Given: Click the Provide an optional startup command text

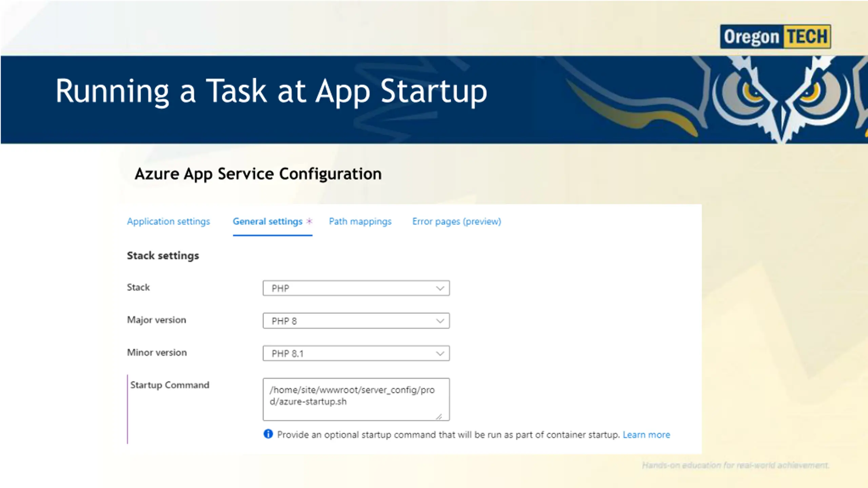Looking at the screenshot, I should [x=448, y=435].
